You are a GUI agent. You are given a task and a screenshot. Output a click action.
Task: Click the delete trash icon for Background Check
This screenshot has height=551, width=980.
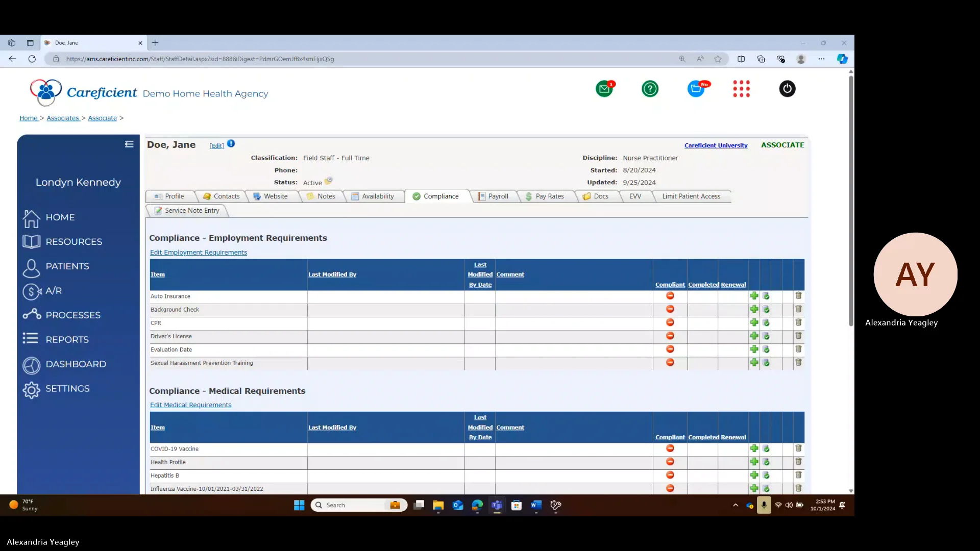(798, 309)
